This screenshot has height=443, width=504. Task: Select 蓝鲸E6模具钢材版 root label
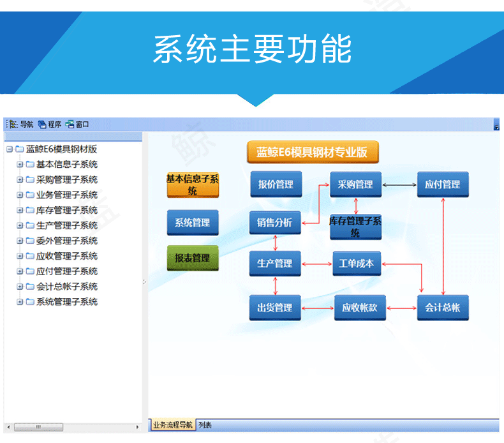pos(61,149)
